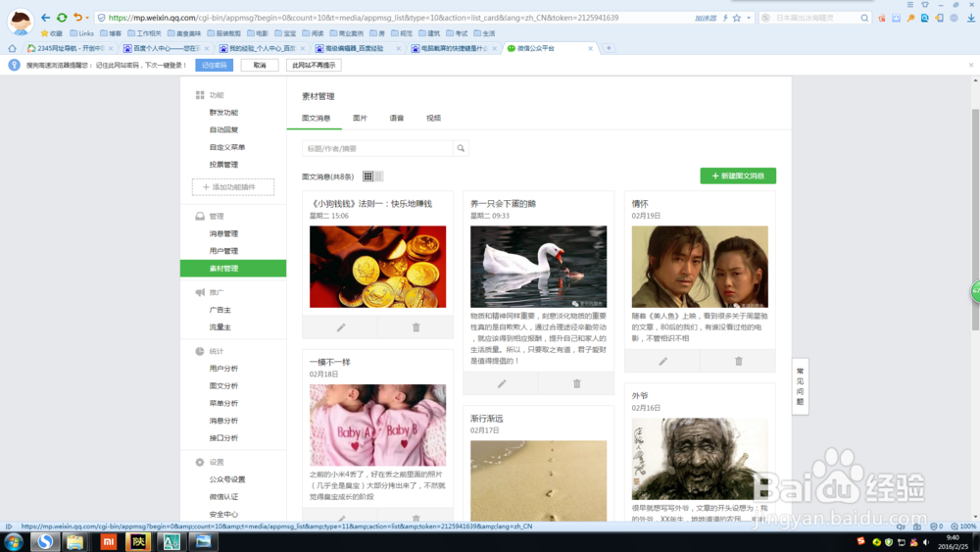
Task: Switch to 2345网址导航 browser tab
Action: click(70, 48)
